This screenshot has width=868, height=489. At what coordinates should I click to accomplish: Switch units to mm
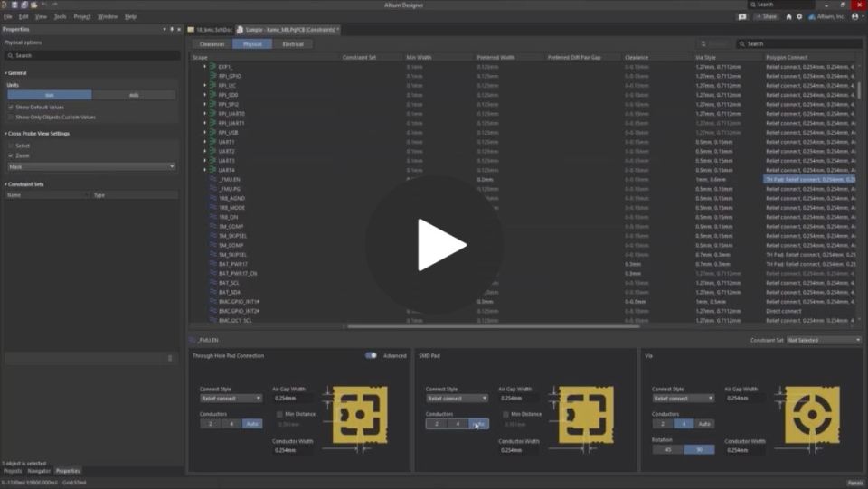(x=49, y=95)
